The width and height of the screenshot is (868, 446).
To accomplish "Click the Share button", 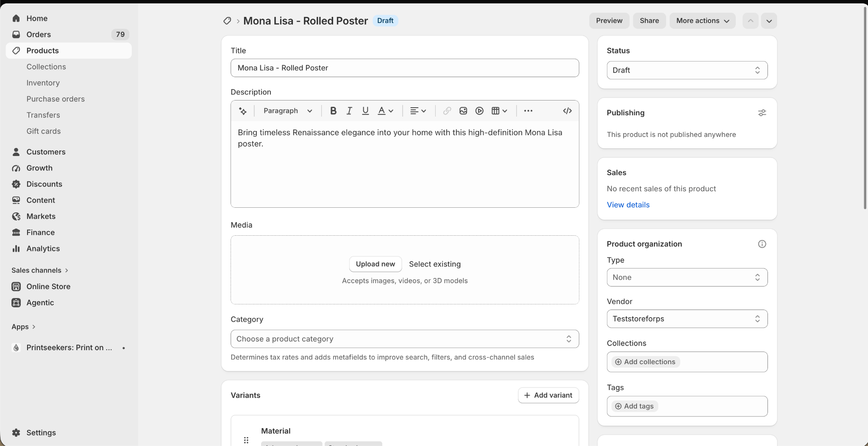I will (x=649, y=21).
